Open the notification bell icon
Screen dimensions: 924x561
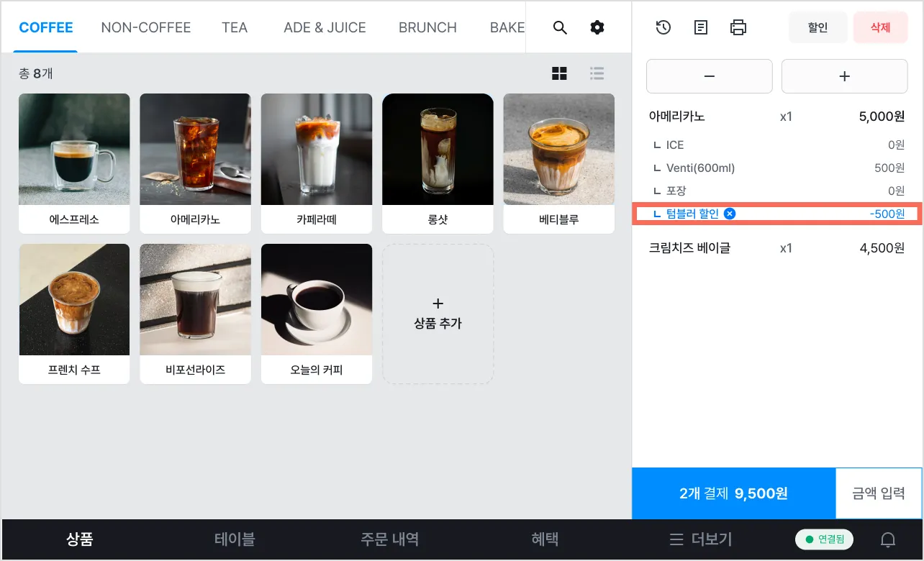tap(889, 539)
